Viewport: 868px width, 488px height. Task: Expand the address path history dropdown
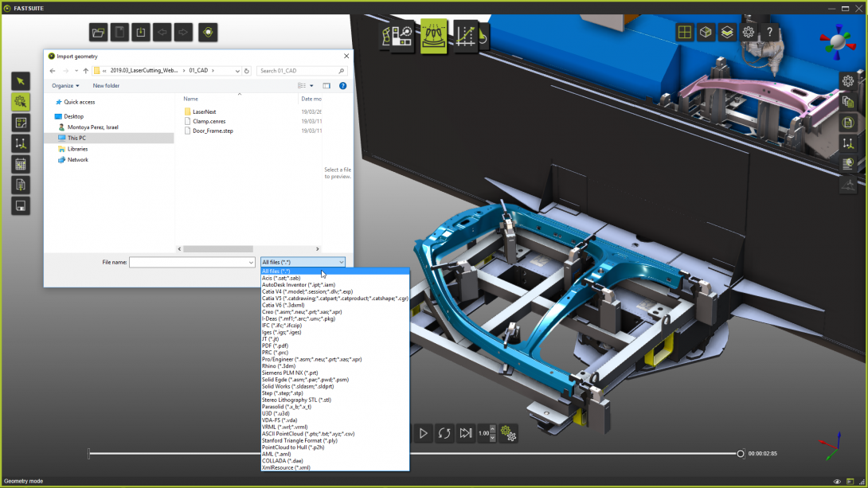point(238,71)
